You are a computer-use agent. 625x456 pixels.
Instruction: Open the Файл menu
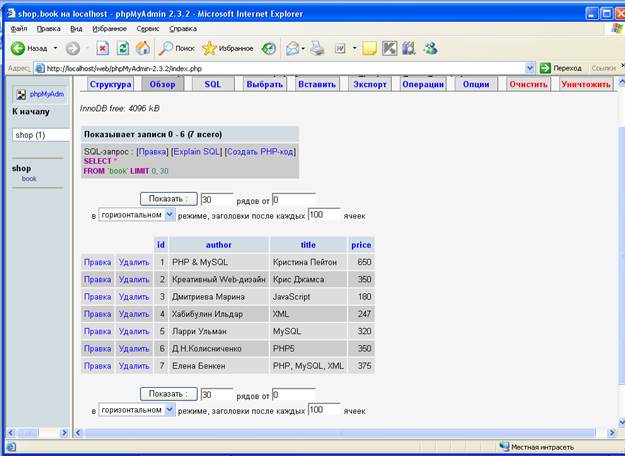[19, 29]
